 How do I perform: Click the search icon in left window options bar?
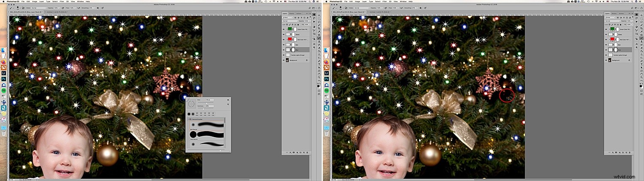[x=310, y=8]
